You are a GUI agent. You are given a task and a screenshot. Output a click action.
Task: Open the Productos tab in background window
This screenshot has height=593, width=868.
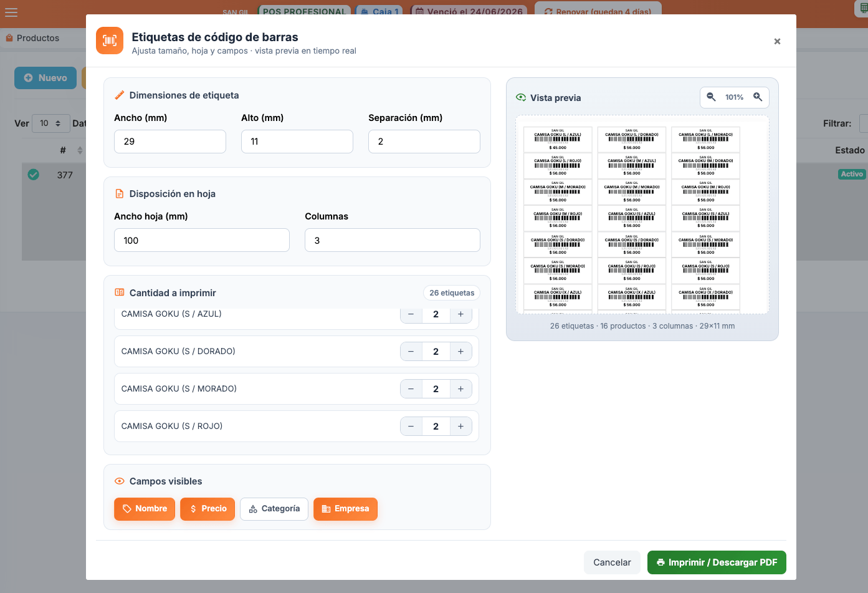click(x=32, y=38)
